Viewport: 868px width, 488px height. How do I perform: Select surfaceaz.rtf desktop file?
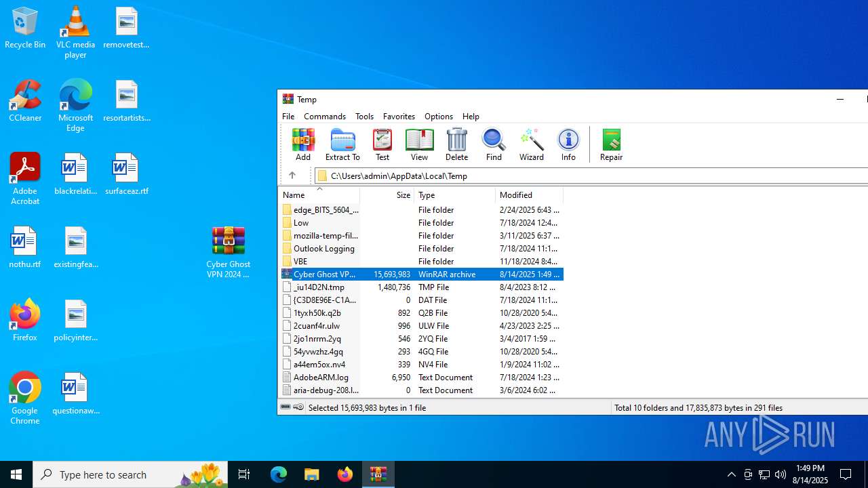tap(126, 174)
